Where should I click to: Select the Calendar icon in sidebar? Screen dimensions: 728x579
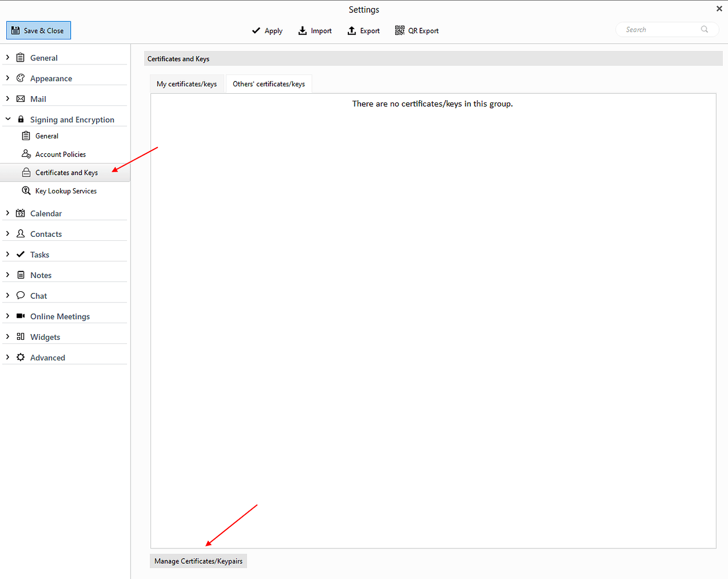pos(21,213)
